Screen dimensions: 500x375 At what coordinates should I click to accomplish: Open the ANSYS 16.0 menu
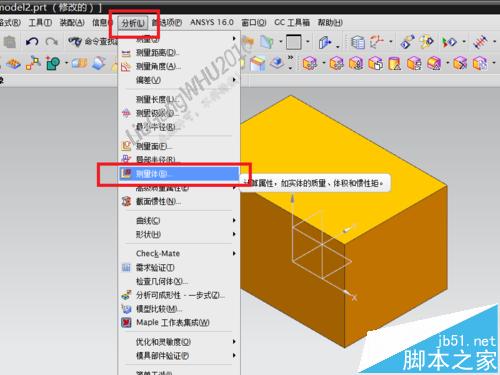click(212, 22)
